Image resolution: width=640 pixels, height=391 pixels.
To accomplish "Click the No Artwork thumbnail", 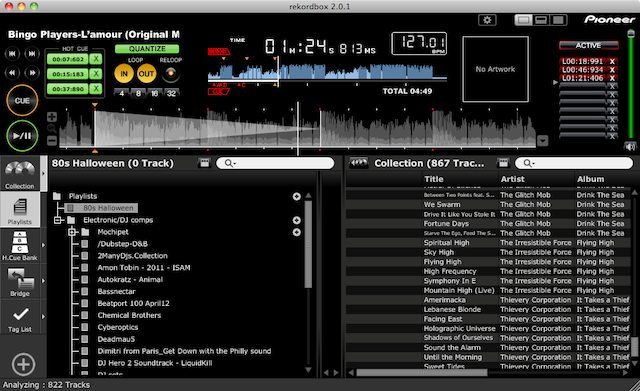I will [495, 69].
